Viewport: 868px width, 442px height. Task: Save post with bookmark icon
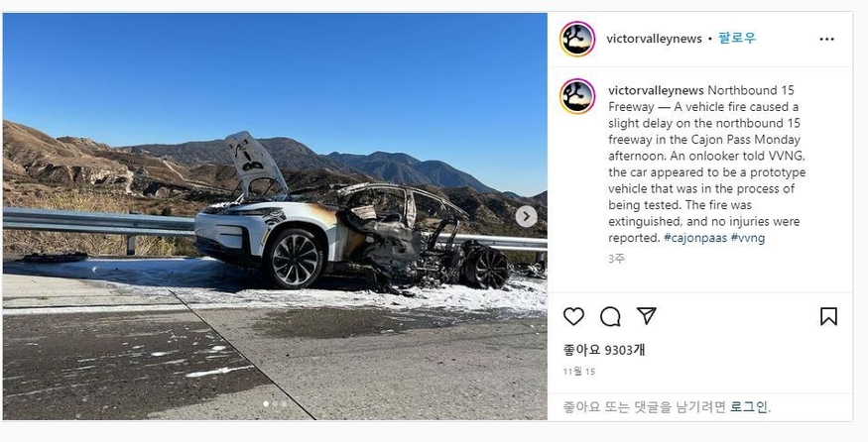click(x=828, y=316)
